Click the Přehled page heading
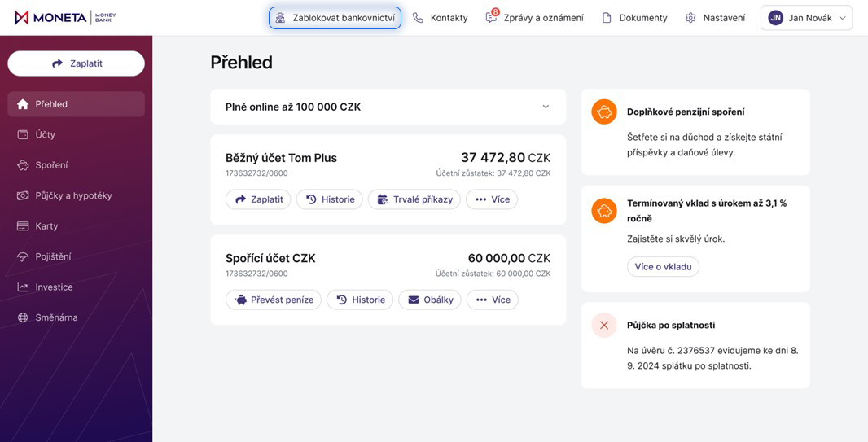The width and height of the screenshot is (868, 442). click(x=241, y=63)
